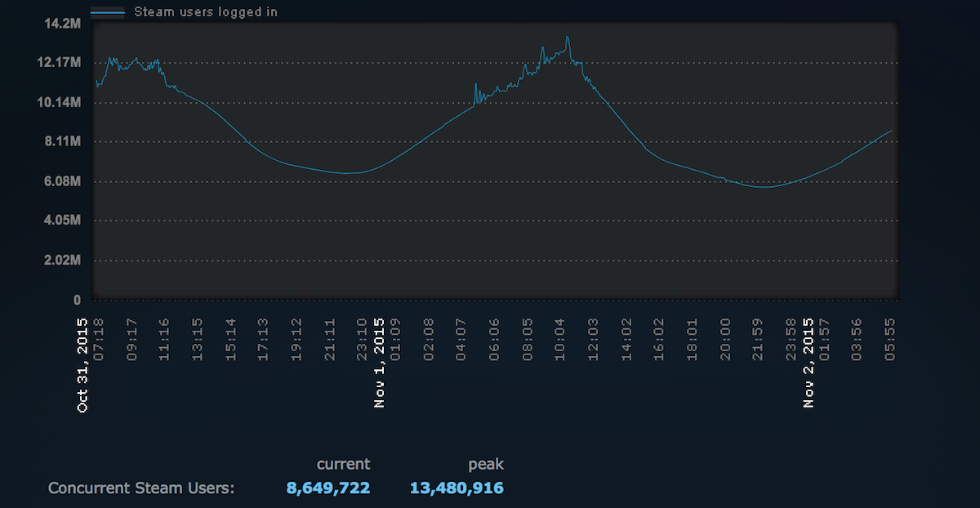Click the 'peak' column heading
The image size is (980, 508).
pyautogui.click(x=486, y=464)
